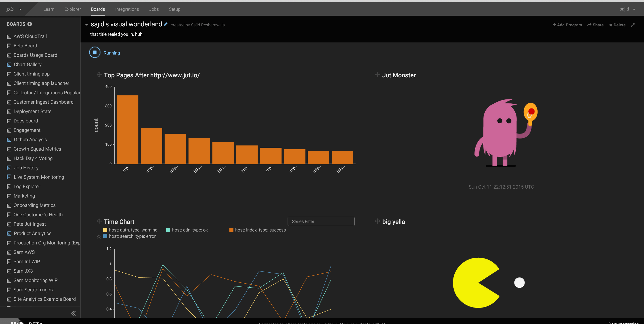Click the yellow pac-man graphic

coord(476,283)
